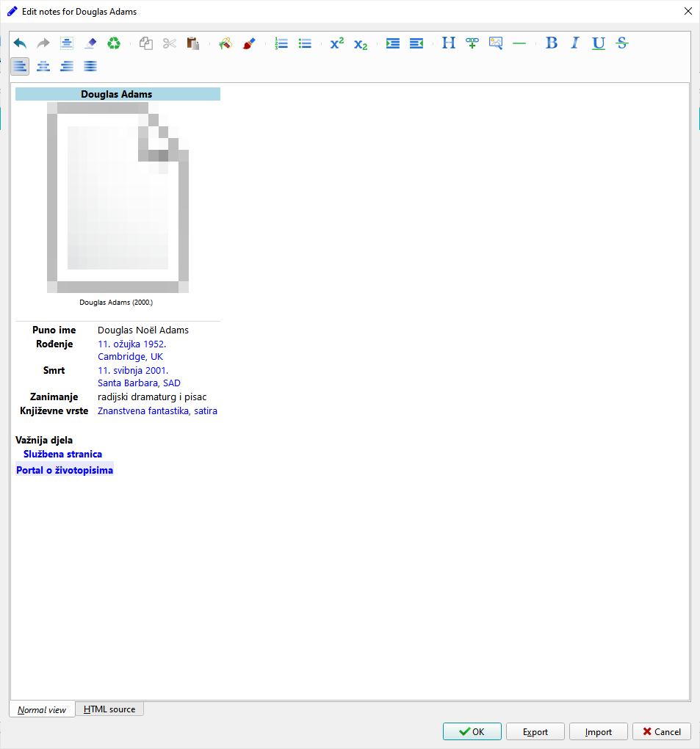Click the Insert image icon
Screen dimensions: 700x749
(x=496, y=43)
